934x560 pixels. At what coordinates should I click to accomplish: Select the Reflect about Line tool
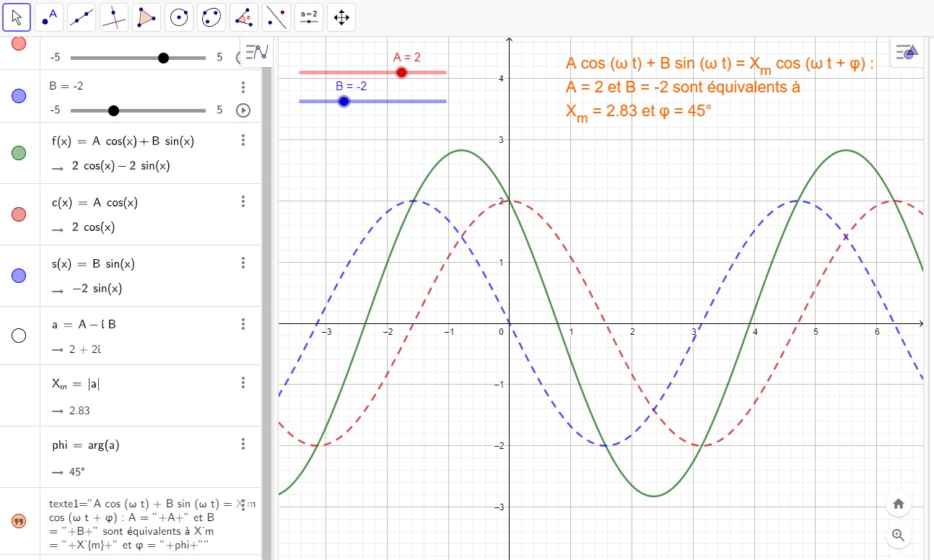(276, 17)
